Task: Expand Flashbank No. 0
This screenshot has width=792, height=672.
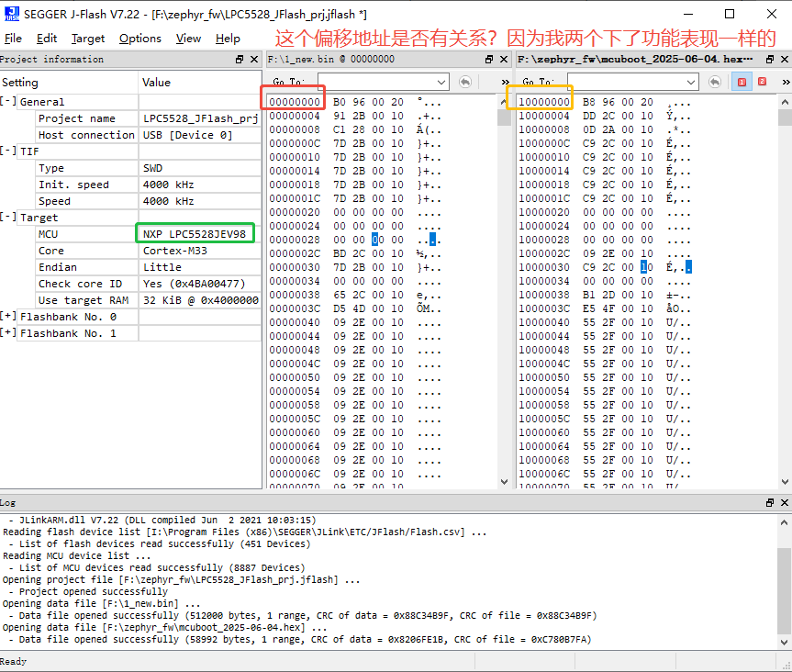Action: coord(7,317)
